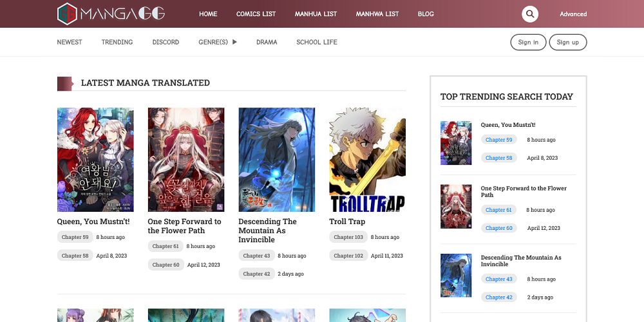Open gray Chapter 60 badge in latest list
This screenshot has height=322, width=644.
coord(166,265)
